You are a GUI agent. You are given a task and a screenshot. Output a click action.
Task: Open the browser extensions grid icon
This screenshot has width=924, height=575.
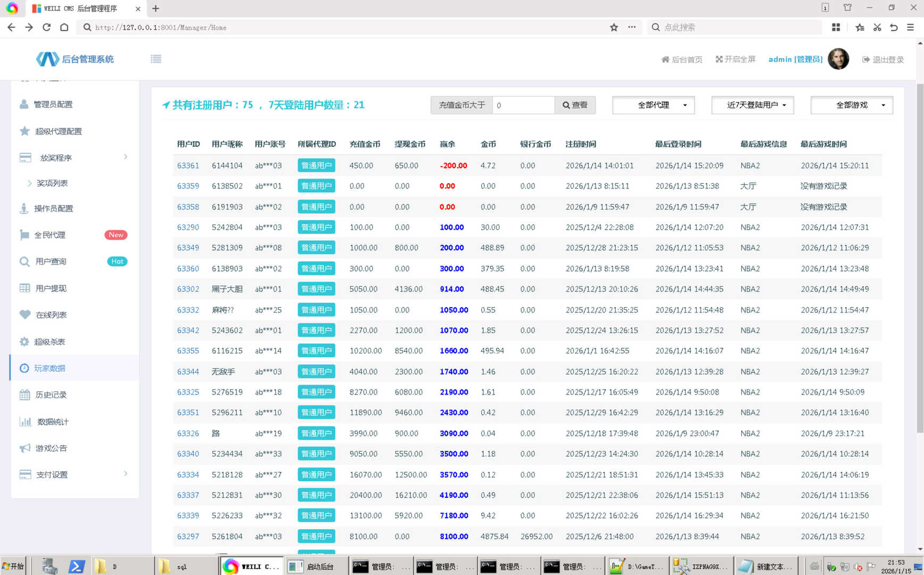[x=836, y=27]
